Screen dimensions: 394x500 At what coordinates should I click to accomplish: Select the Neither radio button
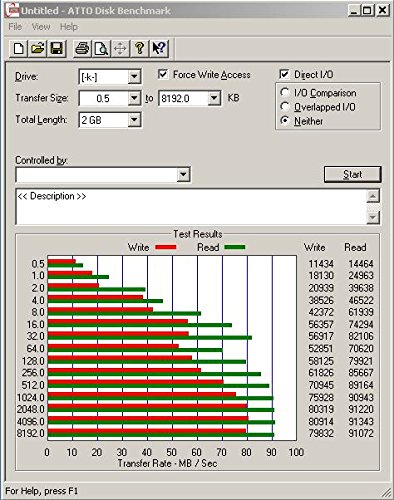point(285,121)
